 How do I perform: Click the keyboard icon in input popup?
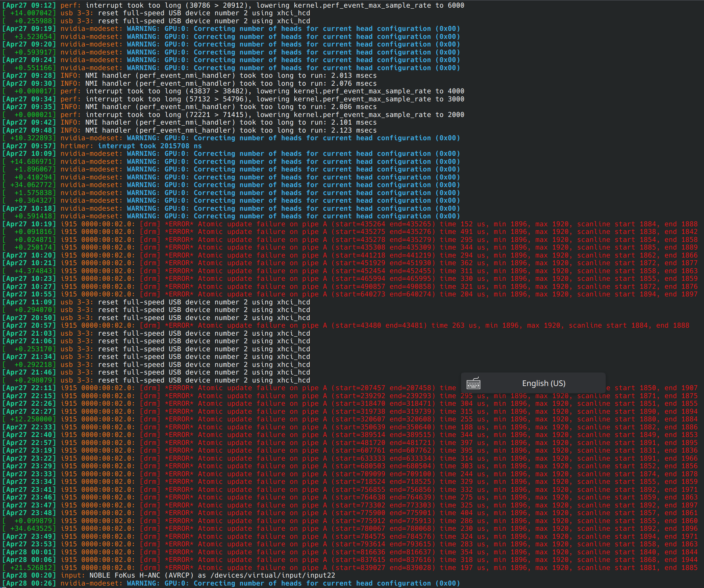point(473,383)
